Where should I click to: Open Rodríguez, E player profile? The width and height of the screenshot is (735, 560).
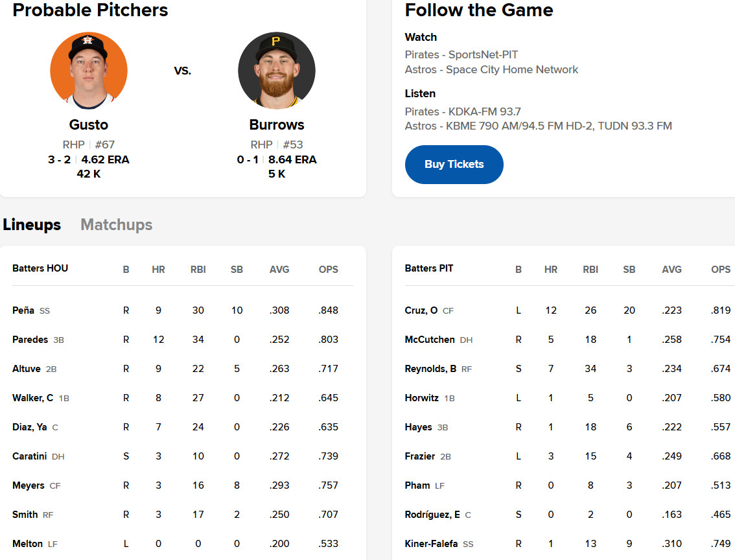[x=432, y=515]
